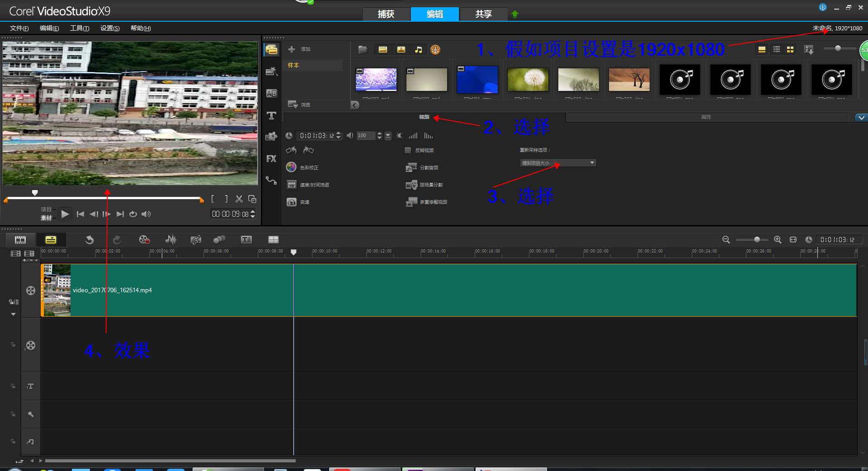Enable the reverse video checkbox
The height and width of the screenshot is (471, 868).
click(x=408, y=150)
